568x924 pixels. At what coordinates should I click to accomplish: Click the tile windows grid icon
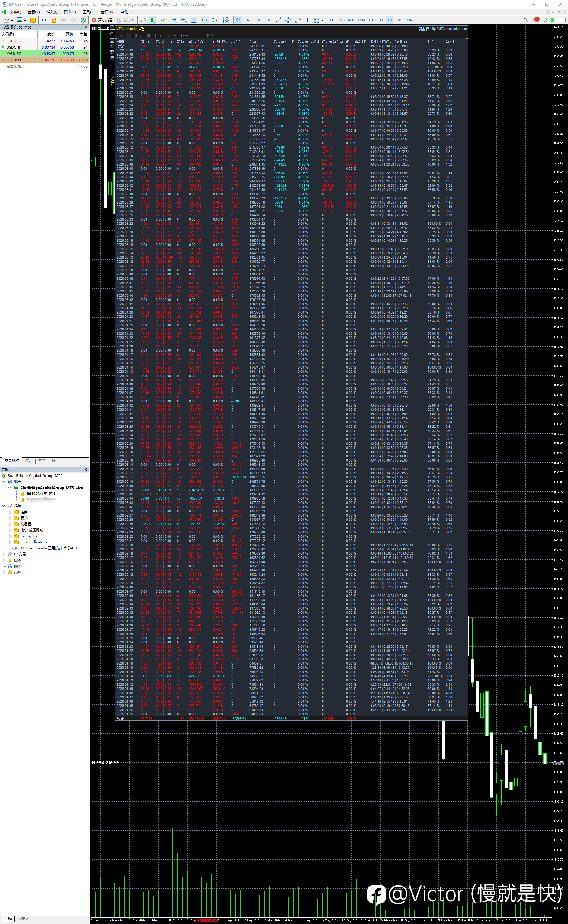194,20
